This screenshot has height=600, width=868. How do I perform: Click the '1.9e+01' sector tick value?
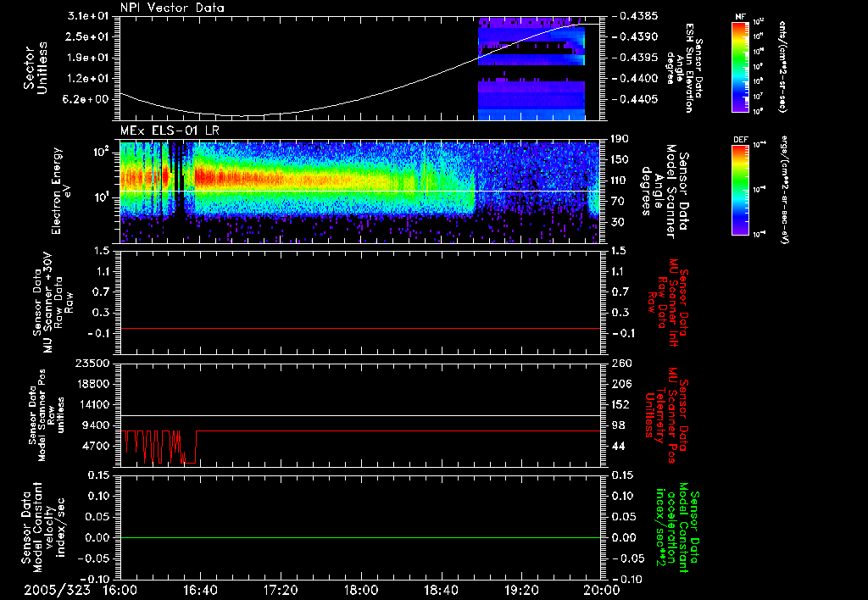[88, 58]
